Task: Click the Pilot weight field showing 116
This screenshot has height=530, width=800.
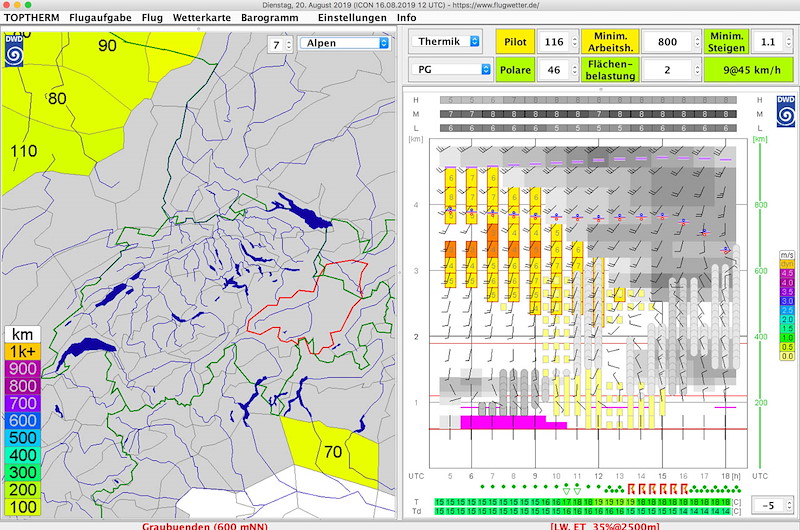Action: click(554, 42)
